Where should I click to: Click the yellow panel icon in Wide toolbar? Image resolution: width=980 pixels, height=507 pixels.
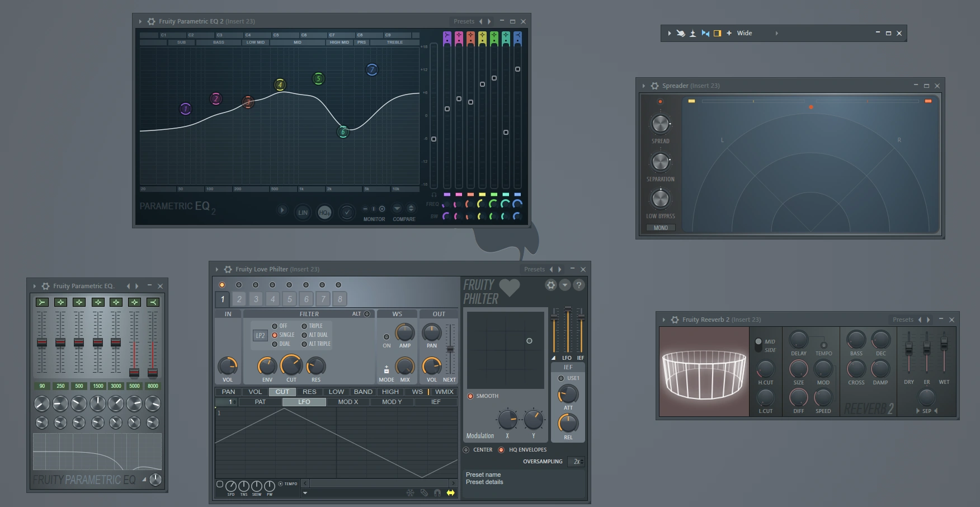point(717,33)
